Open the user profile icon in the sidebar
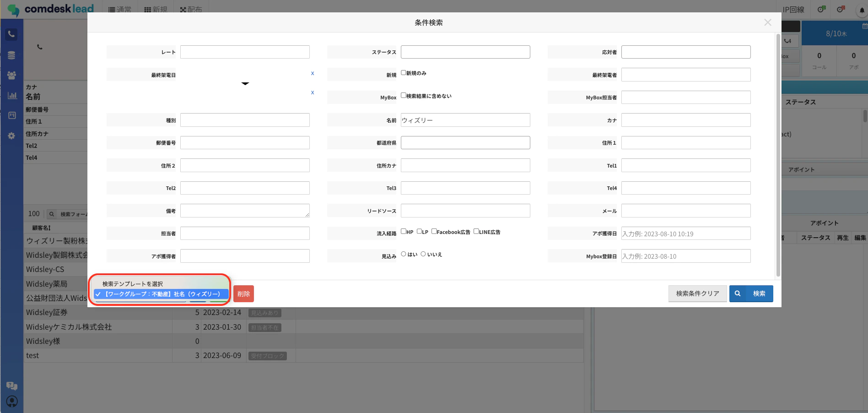 pyautogui.click(x=12, y=402)
